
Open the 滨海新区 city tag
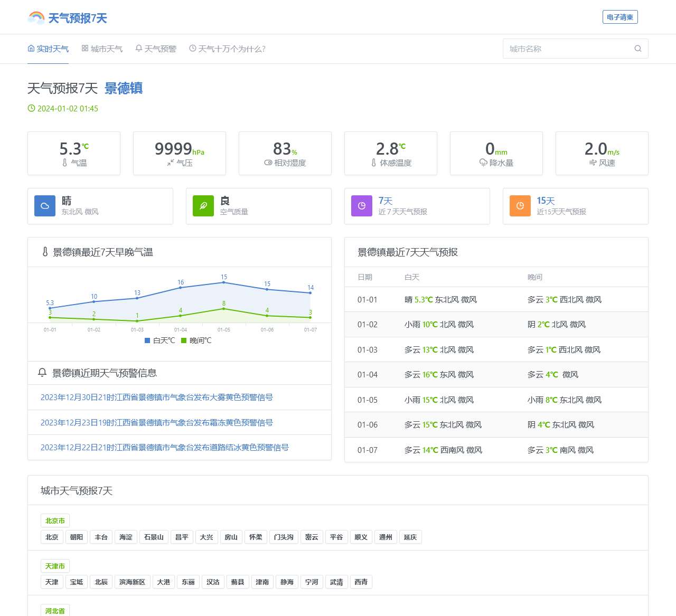(132, 582)
